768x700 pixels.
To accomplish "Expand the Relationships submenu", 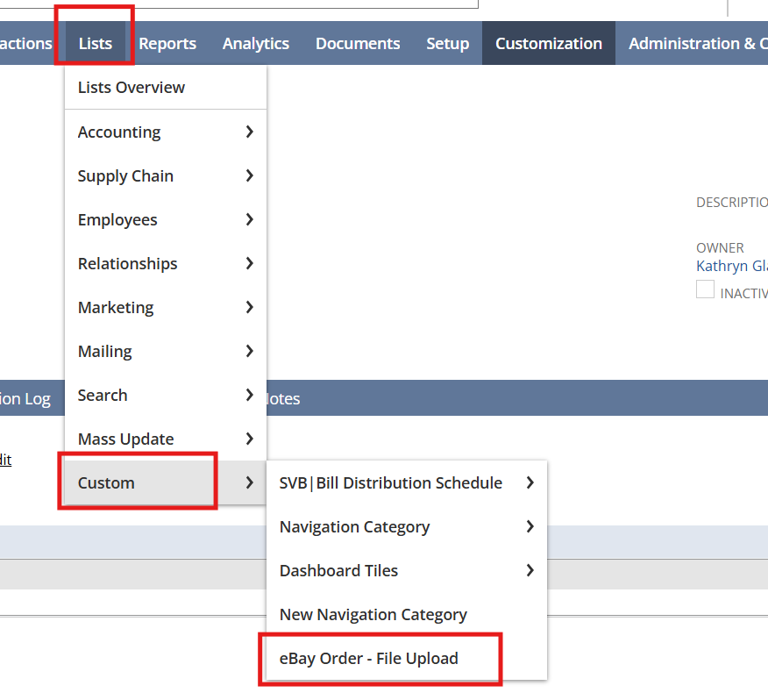I will click(x=165, y=263).
